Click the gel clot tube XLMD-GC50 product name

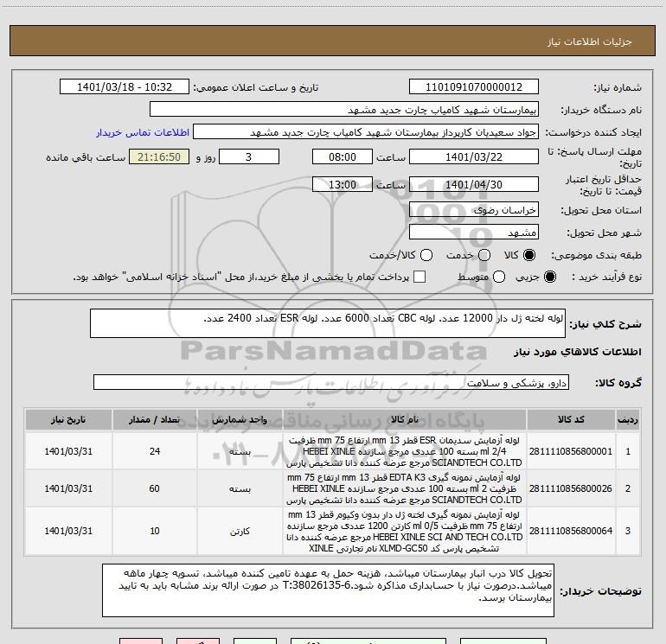point(405,531)
